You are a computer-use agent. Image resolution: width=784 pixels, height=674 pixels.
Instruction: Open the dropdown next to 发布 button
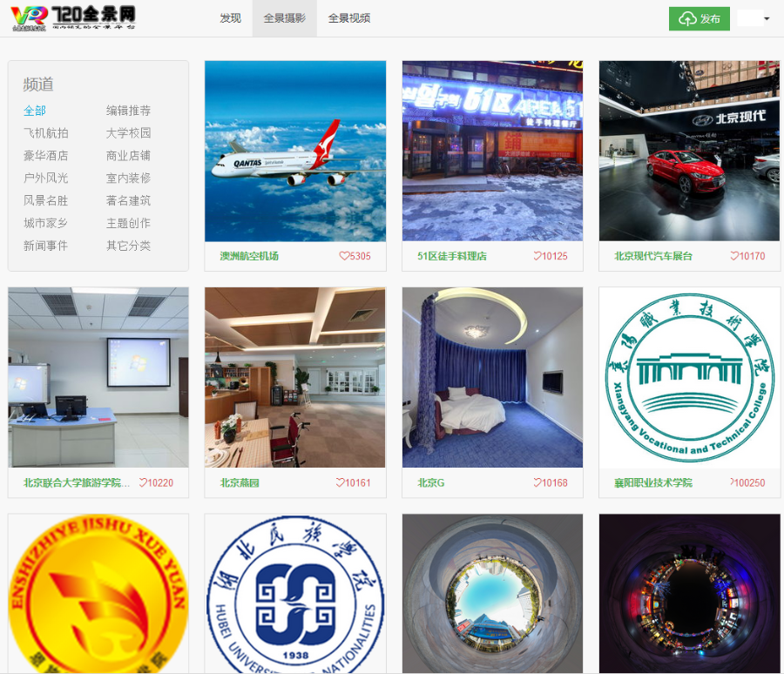[x=756, y=17]
